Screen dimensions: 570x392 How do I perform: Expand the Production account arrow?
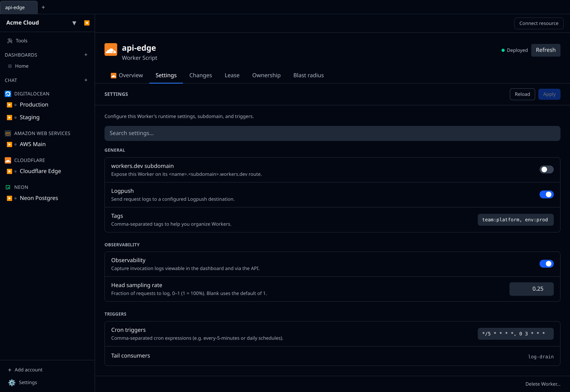9,105
